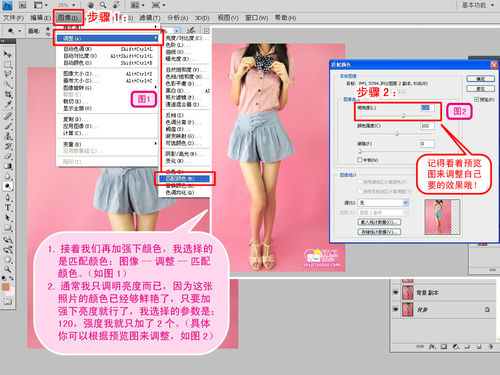Click the 明亮度(L) luminance slider handle
The image size is (500, 375).
tap(403, 116)
